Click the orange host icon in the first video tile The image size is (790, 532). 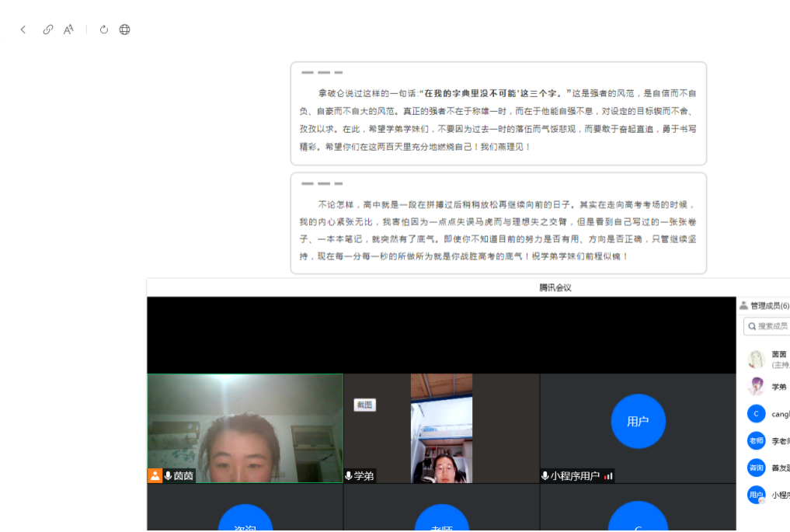tap(155, 475)
